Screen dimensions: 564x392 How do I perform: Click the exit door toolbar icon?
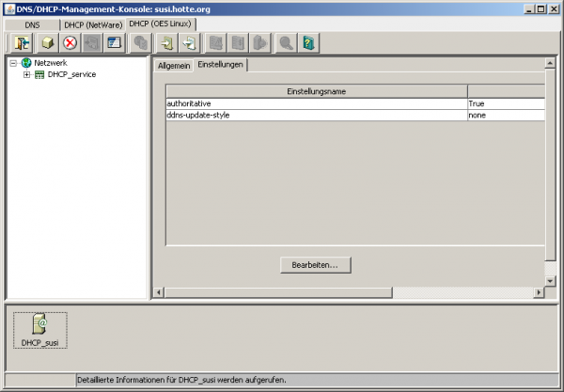(23, 42)
